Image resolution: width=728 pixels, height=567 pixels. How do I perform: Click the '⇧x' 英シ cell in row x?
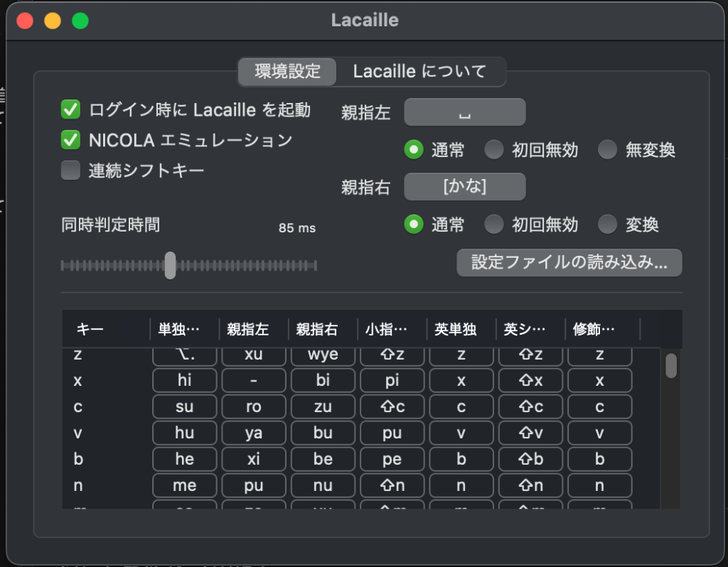click(x=530, y=380)
